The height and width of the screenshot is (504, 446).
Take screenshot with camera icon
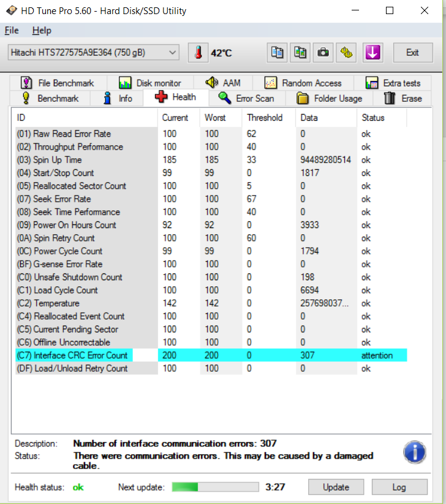(323, 52)
